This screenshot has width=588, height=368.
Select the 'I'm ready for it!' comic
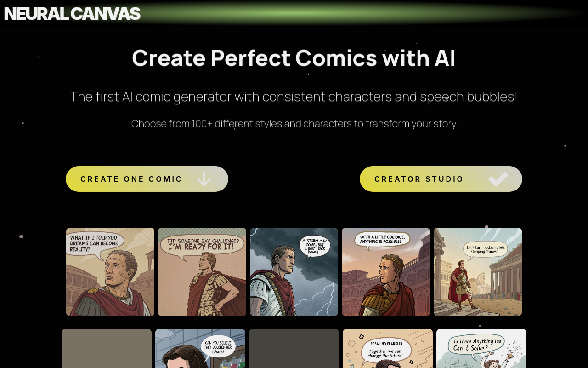click(202, 272)
